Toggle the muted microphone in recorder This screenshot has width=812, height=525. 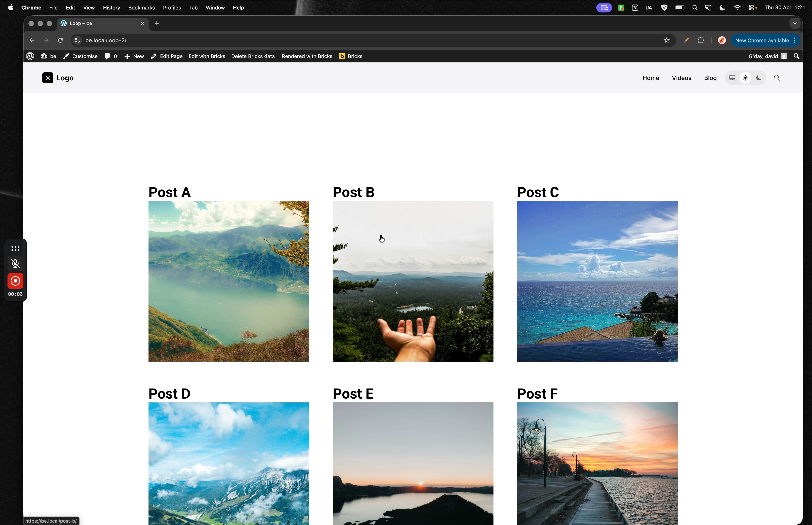click(15, 263)
